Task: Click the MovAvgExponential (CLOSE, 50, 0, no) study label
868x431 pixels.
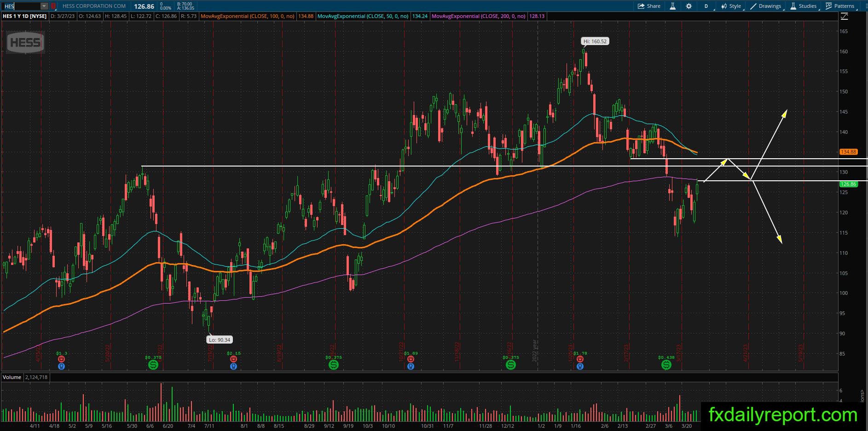Action: point(363,16)
